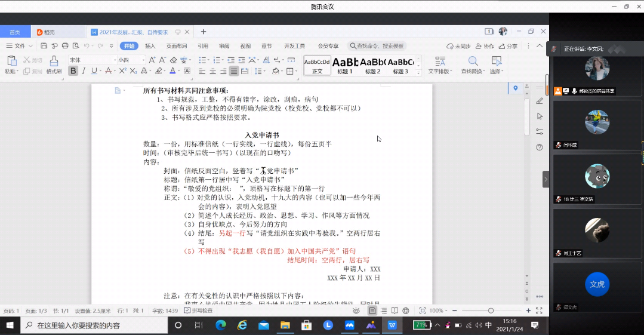Click the superscript X² icon
Image resolution: width=644 pixels, height=335 pixels.
[x=122, y=71]
